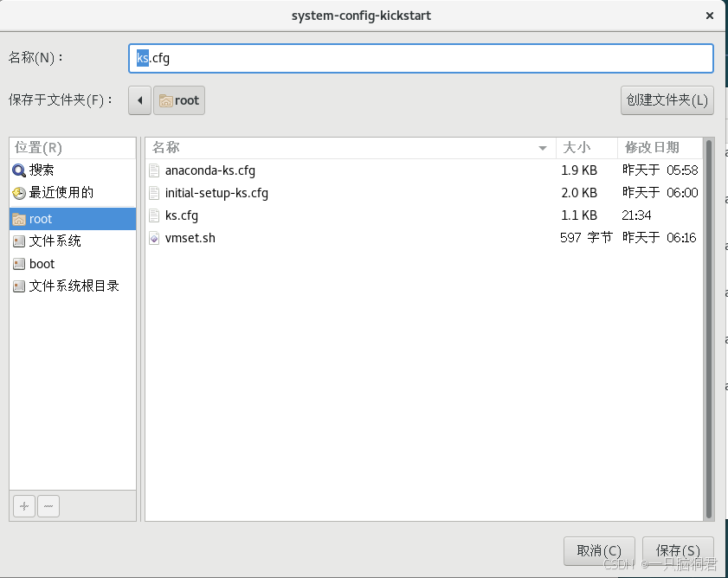Click the 597 字节 size cell
This screenshot has width=728, height=578.
click(586, 238)
